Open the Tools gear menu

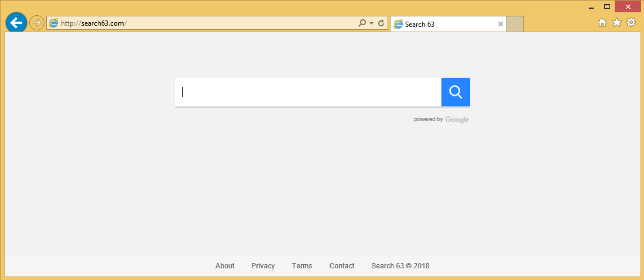pos(631,23)
